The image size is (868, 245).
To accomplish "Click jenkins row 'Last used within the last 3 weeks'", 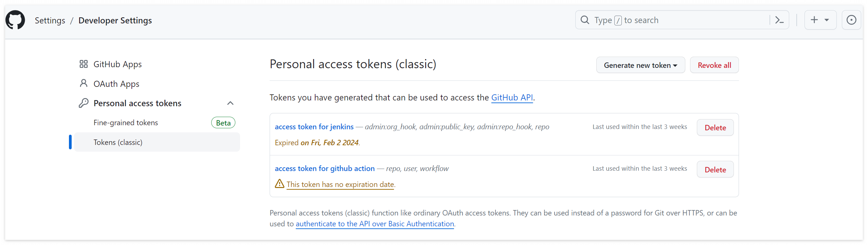I will [x=640, y=127].
